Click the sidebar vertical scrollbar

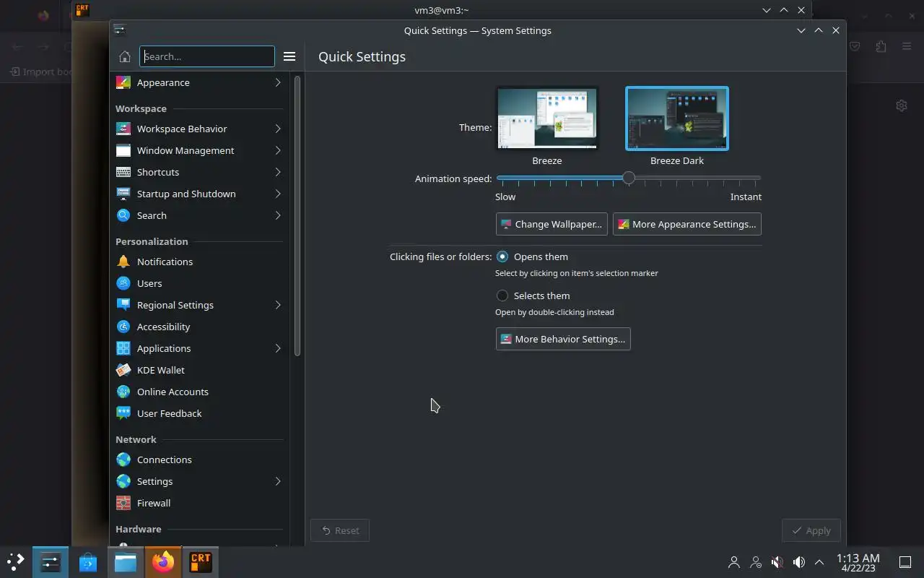[x=297, y=215]
